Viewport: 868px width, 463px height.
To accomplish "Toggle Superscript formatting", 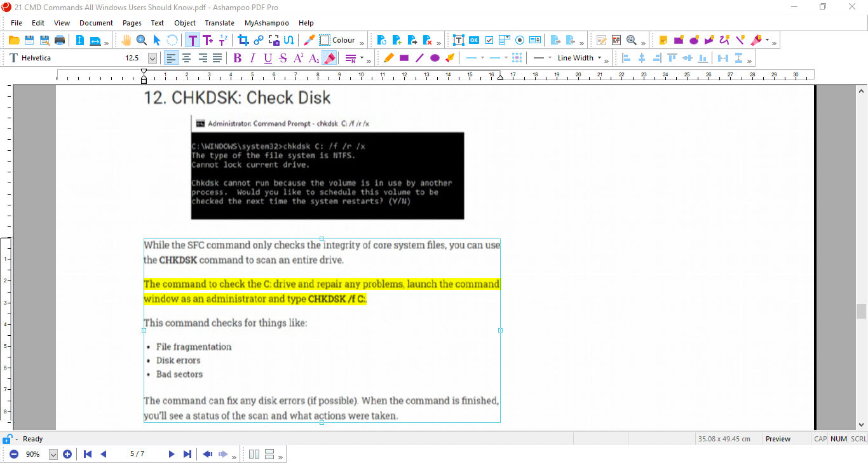I will coord(298,58).
